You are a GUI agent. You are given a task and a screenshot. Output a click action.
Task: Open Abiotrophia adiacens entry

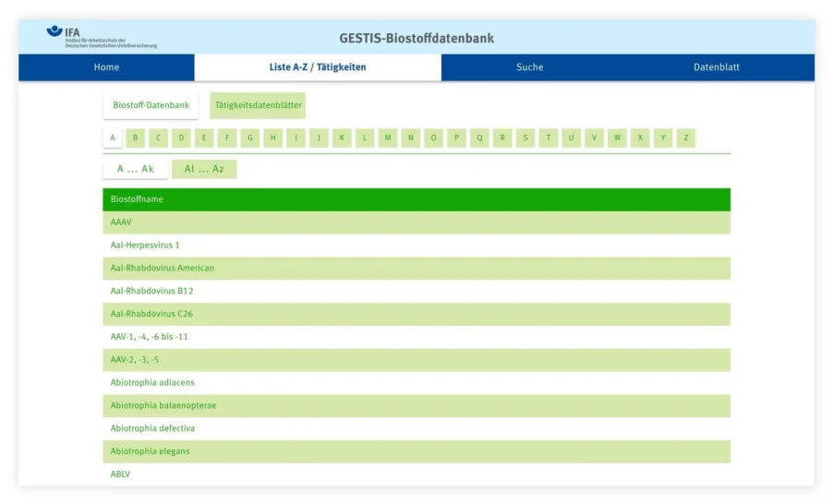pyautogui.click(x=417, y=382)
